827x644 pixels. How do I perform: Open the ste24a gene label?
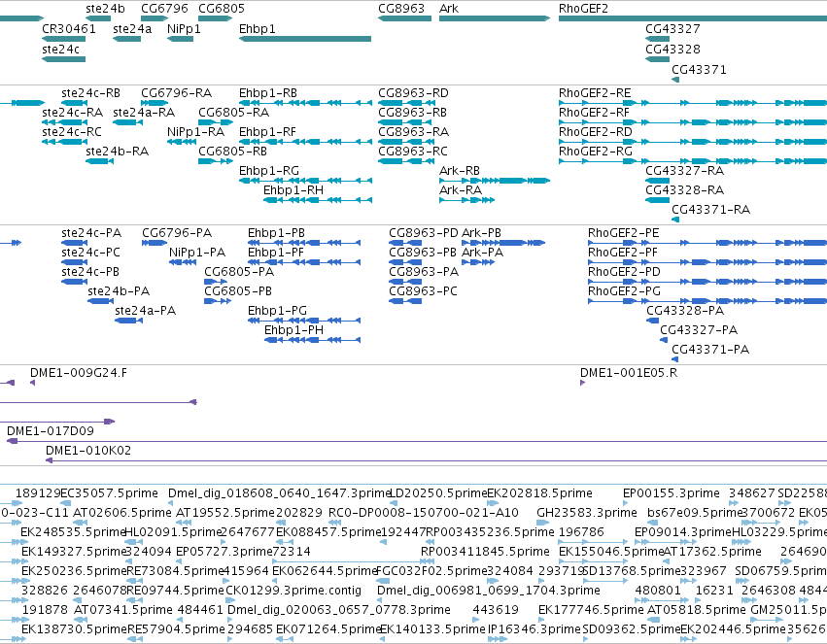click(132, 28)
